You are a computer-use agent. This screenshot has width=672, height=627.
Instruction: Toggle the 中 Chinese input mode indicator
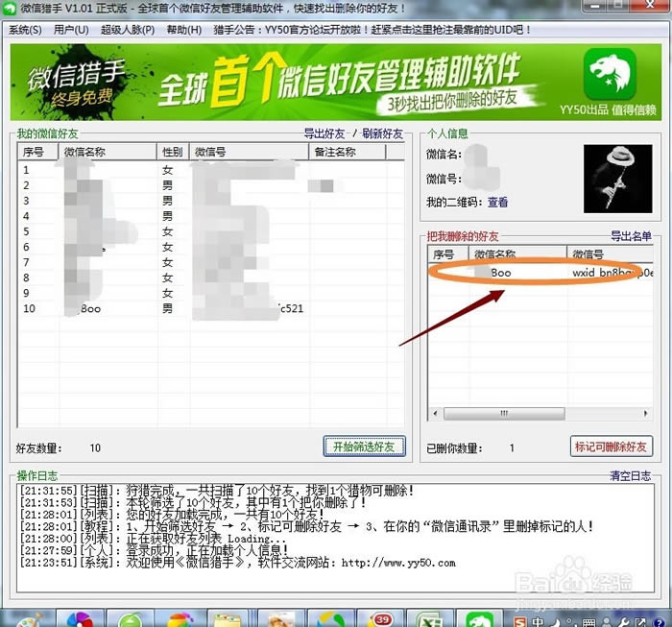(x=538, y=621)
